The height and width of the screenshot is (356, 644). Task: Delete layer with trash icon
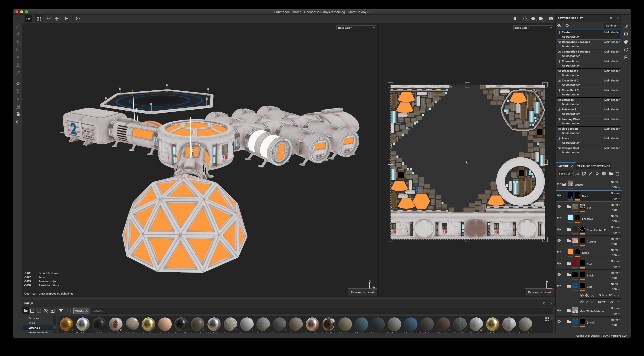point(617,174)
